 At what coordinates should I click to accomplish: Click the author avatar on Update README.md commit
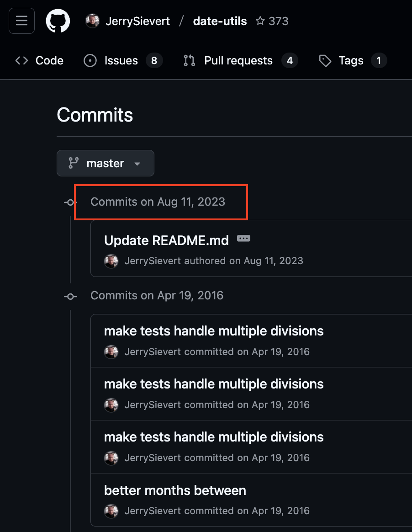(111, 261)
